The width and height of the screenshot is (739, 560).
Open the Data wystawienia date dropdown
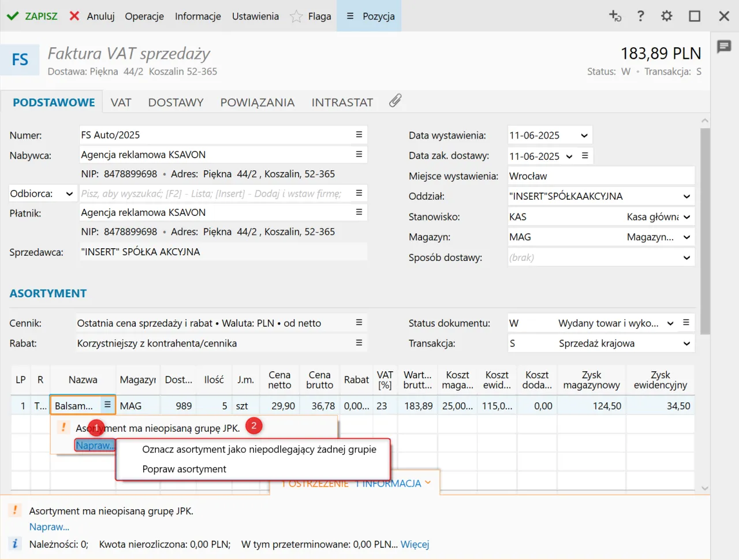pos(584,136)
